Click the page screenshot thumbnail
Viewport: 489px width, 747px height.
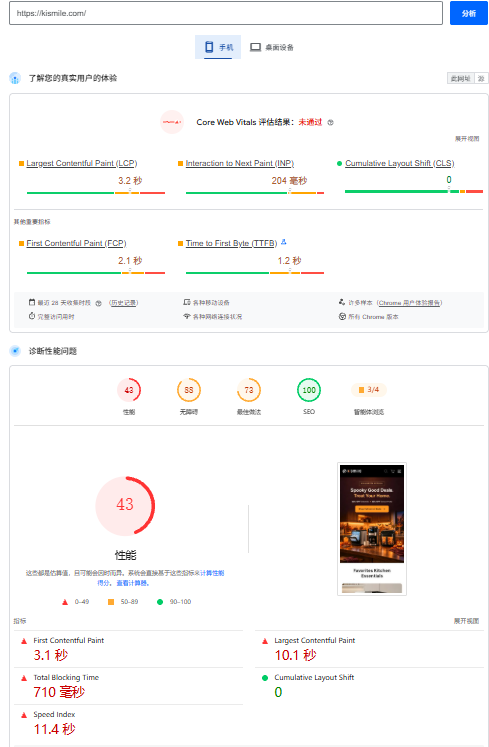point(372,529)
